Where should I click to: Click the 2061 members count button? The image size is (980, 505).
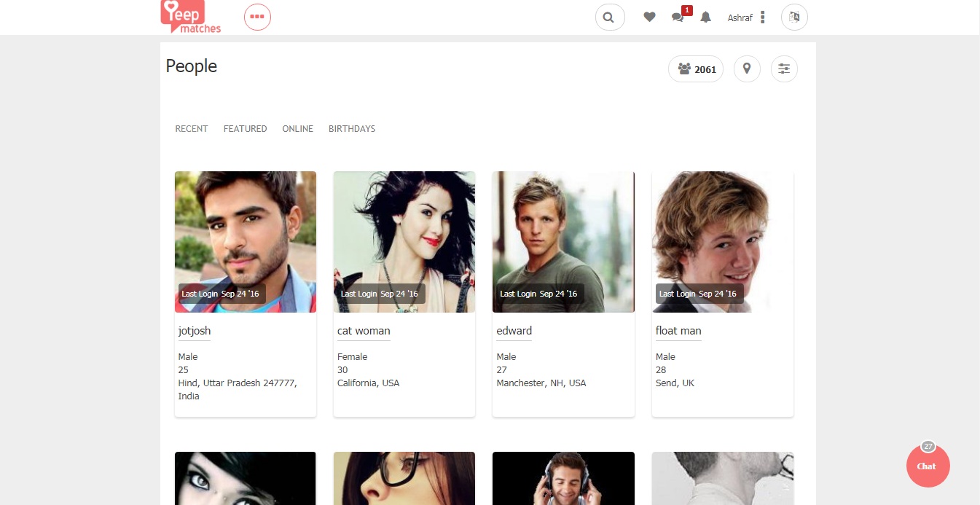(x=696, y=69)
